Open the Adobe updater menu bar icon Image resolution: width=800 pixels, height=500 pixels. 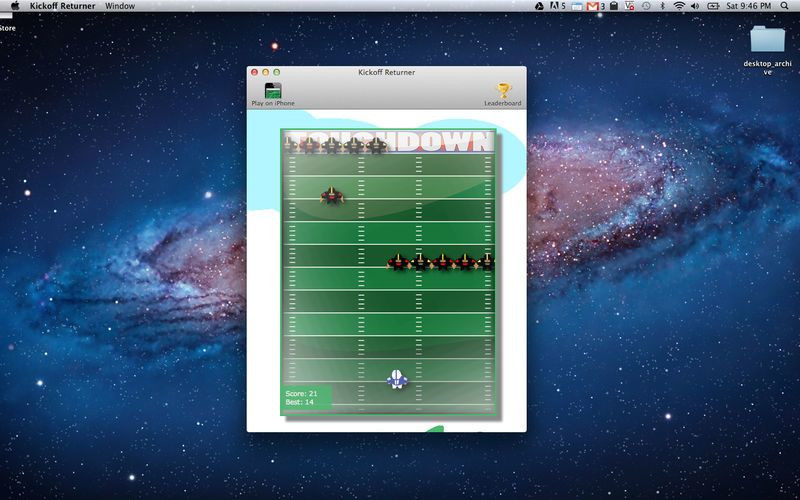(x=558, y=6)
